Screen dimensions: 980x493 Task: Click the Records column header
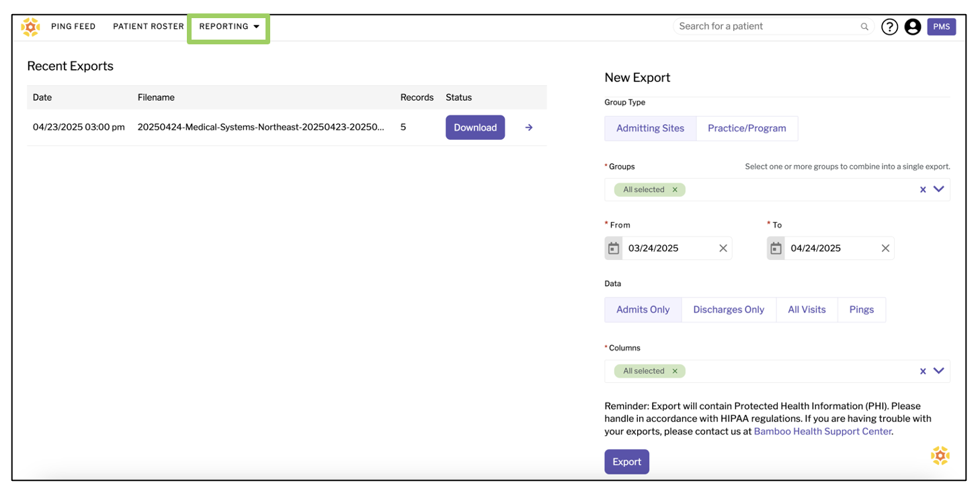tap(417, 97)
